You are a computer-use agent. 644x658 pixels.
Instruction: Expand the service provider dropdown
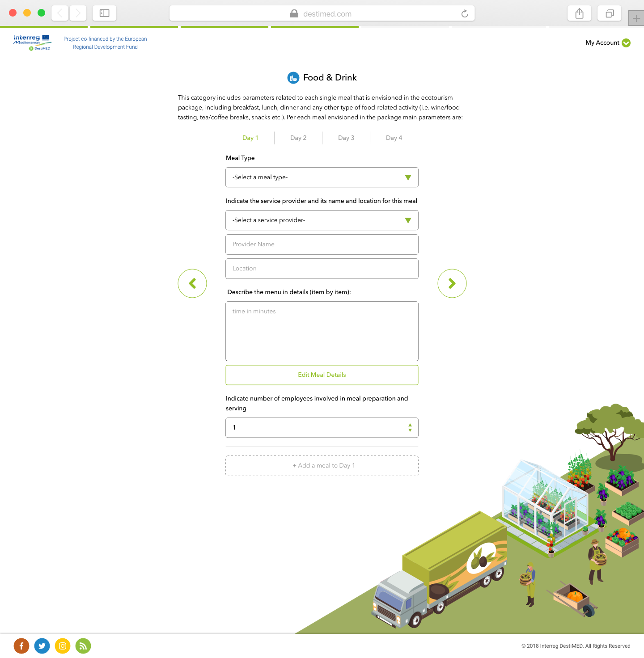coord(322,220)
